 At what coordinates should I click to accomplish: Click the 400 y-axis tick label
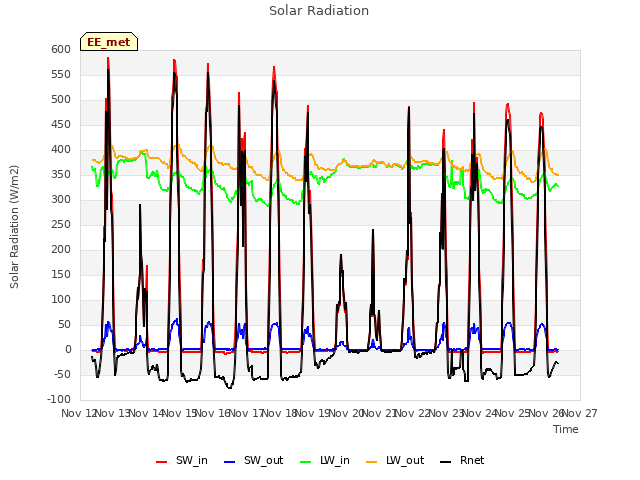61,149
